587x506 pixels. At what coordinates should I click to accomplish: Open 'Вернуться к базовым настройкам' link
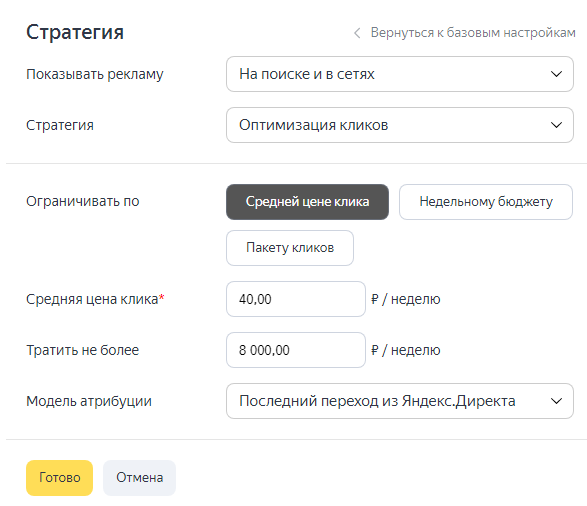click(473, 33)
